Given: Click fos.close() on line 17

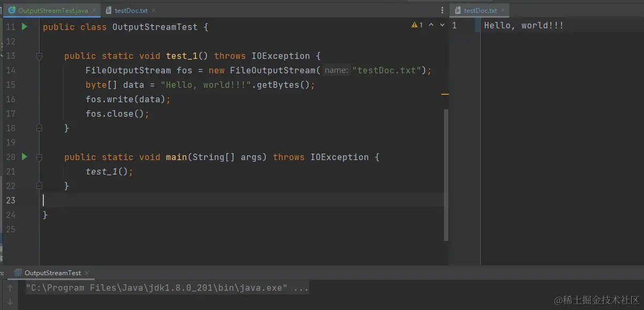Looking at the screenshot, I should click(115, 114).
